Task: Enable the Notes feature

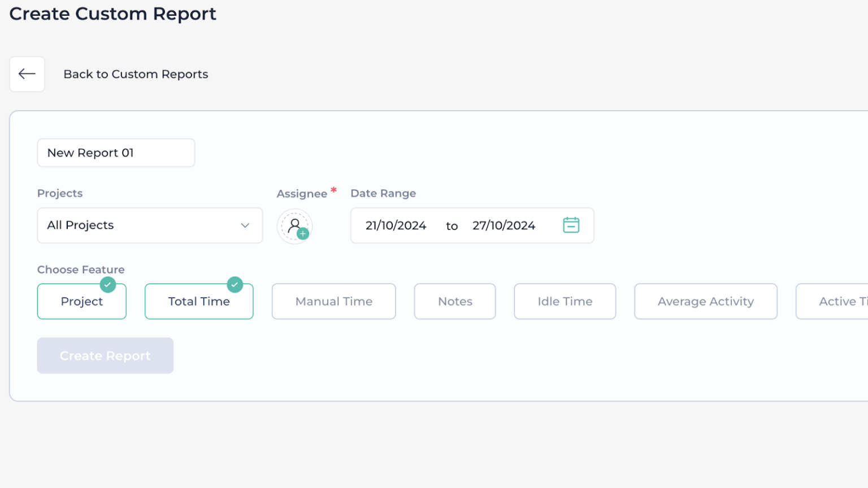Action: click(x=454, y=301)
